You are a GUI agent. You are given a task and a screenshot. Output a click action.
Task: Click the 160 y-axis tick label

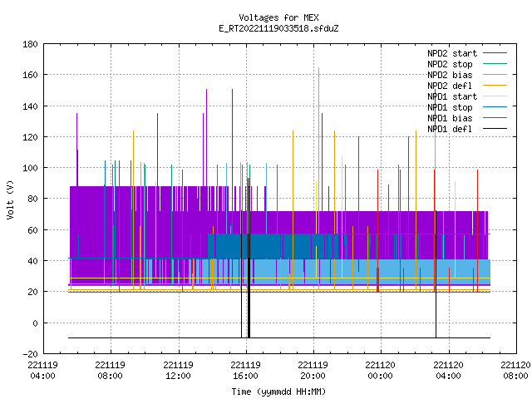(x=30, y=75)
